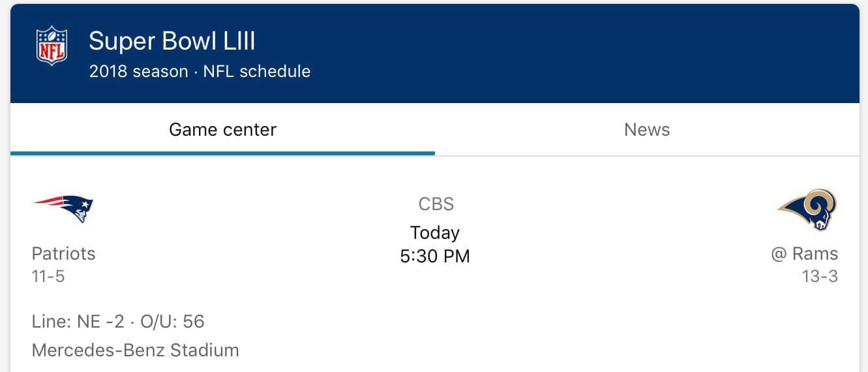Click the CBS network label

click(x=436, y=204)
